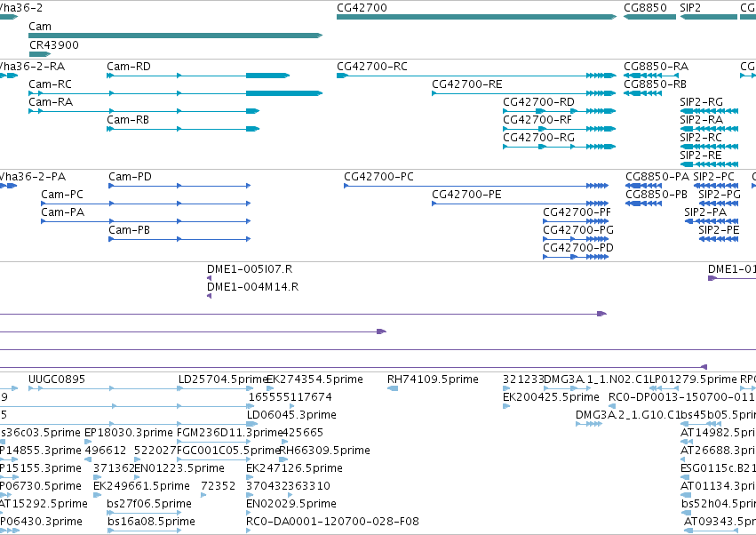Select transcript SIP2-RA
Screen dimensions: 756x535
tap(709, 129)
